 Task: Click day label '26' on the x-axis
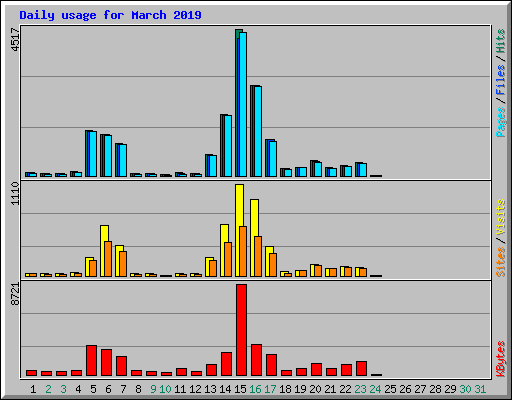pos(405,389)
